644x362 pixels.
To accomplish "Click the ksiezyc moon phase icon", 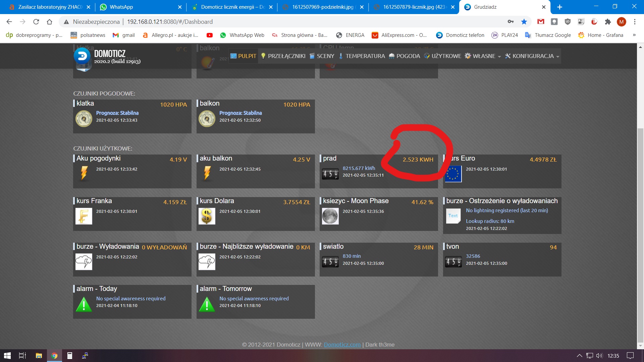I will point(330,216).
